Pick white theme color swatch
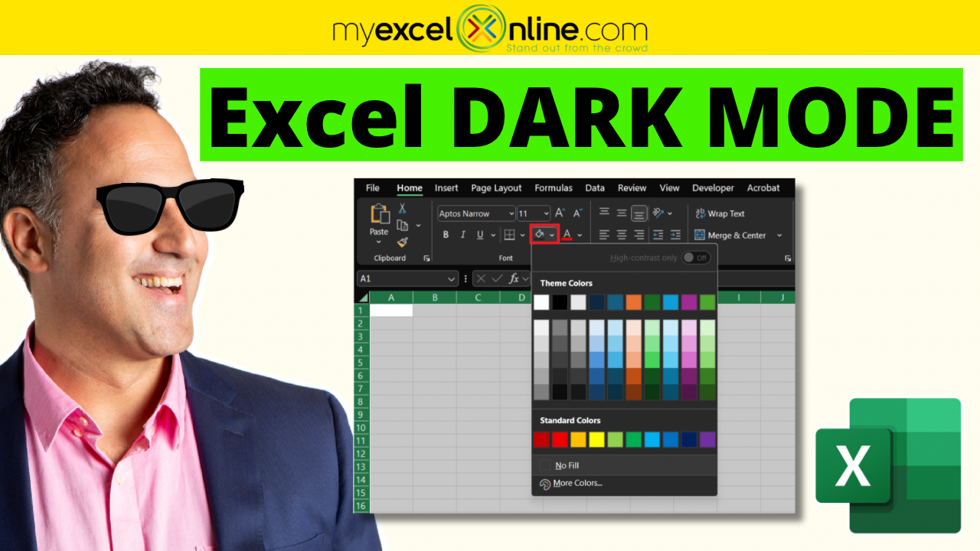Viewport: 980px width, 551px height. 541,302
